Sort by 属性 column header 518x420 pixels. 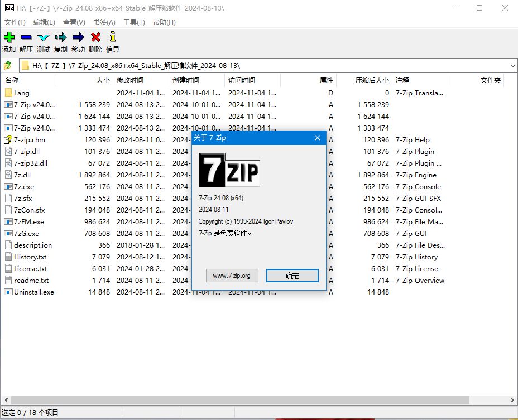click(309, 80)
